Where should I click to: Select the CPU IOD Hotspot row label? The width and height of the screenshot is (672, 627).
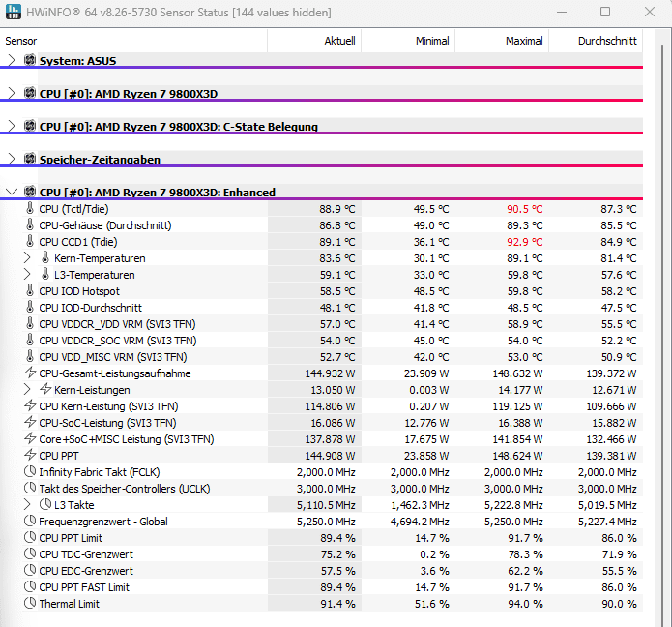point(79,291)
